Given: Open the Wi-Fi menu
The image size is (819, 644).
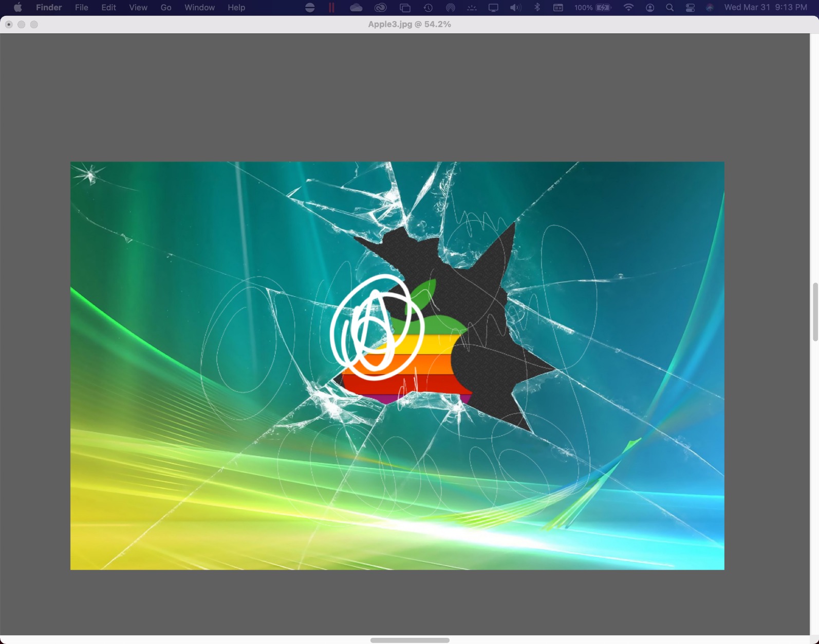Looking at the screenshot, I should (x=628, y=8).
